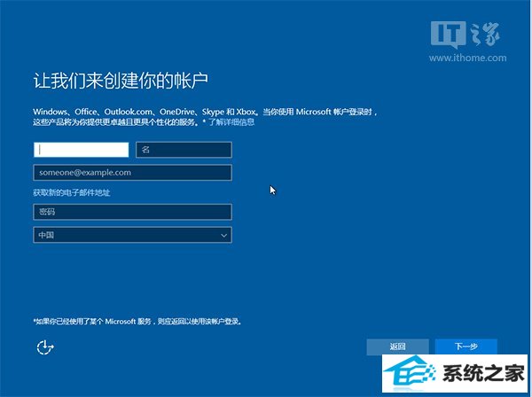Open the 中国 country dropdown
This screenshot has height=397, width=532.
pos(133,235)
